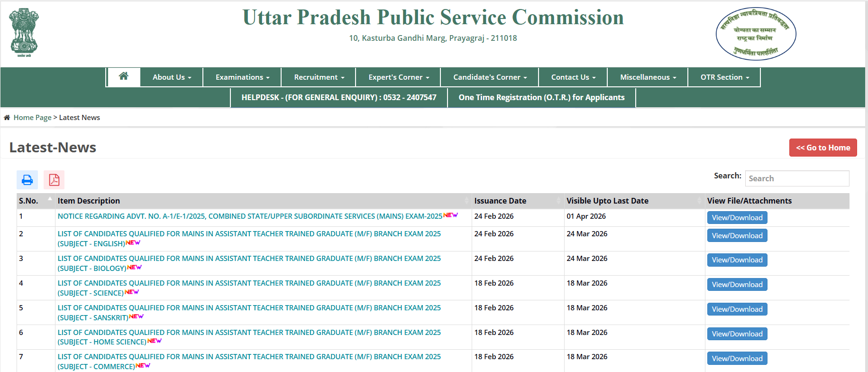Click the Go to Home button
Viewport: 868px width, 372px height.
(x=823, y=148)
